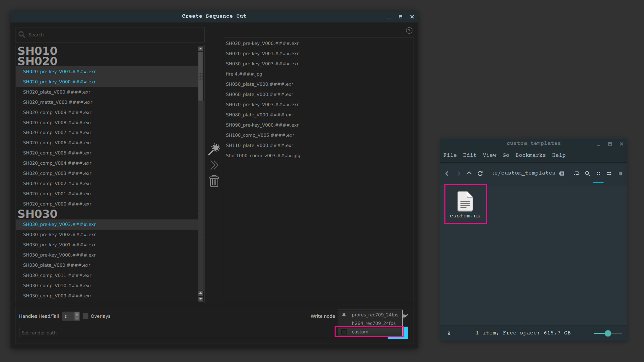Viewport: 644px width, 362px height.
Task: Click the magic wand auto-sequence icon
Action: [214, 149]
